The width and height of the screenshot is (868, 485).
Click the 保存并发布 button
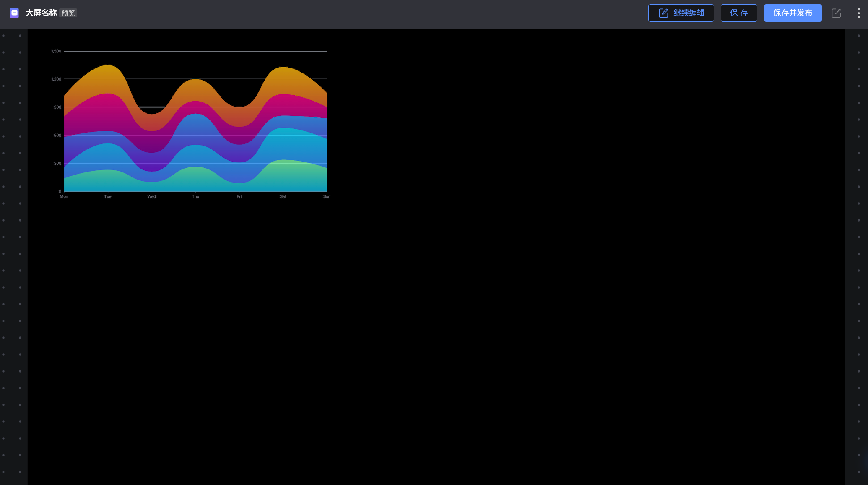(793, 13)
